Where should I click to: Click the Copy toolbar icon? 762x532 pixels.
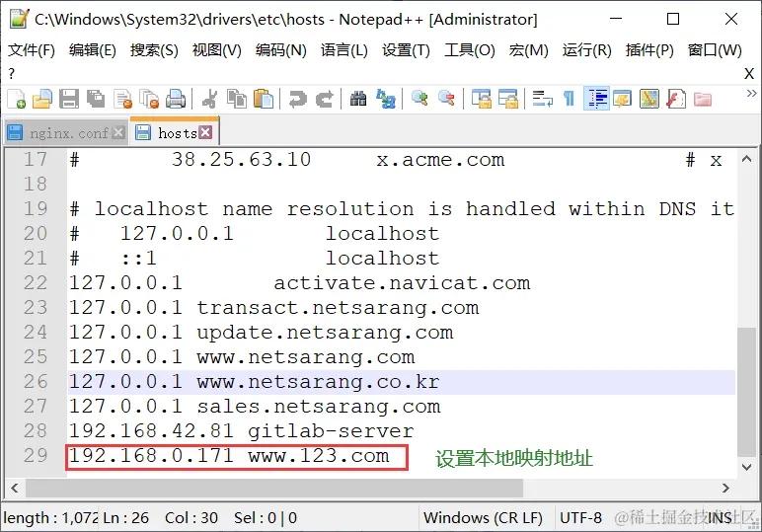point(237,99)
